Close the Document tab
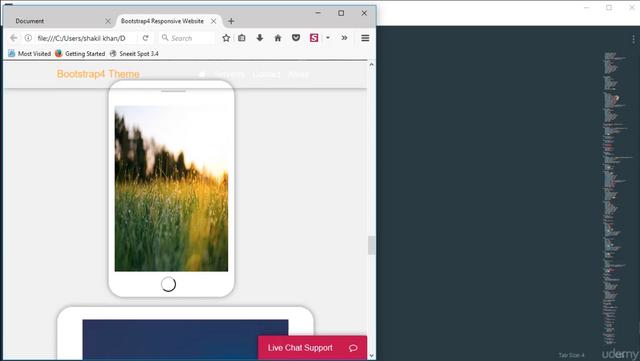This screenshot has width=640, height=361. click(108, 21)
